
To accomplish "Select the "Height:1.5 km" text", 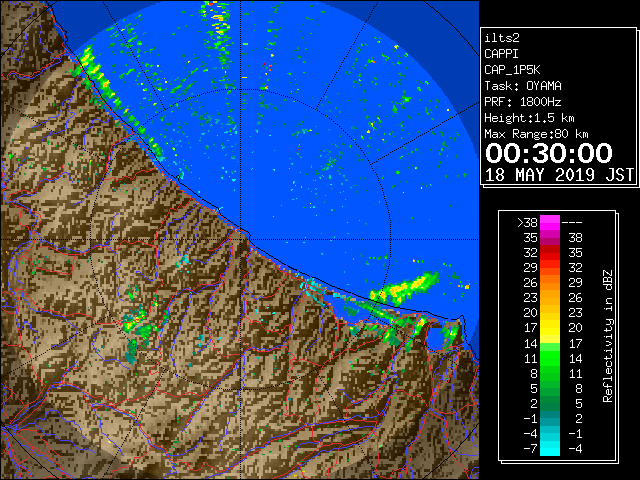I will 529,118.
